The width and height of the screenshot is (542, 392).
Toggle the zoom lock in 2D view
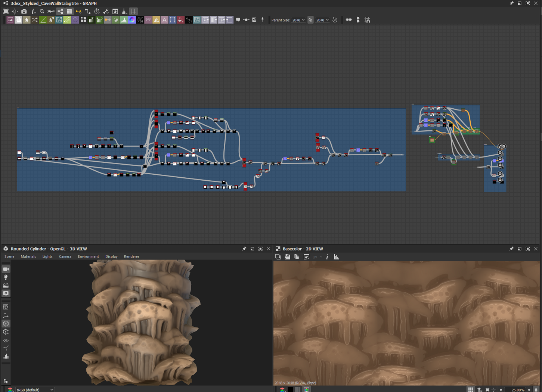tap(536, 389)
